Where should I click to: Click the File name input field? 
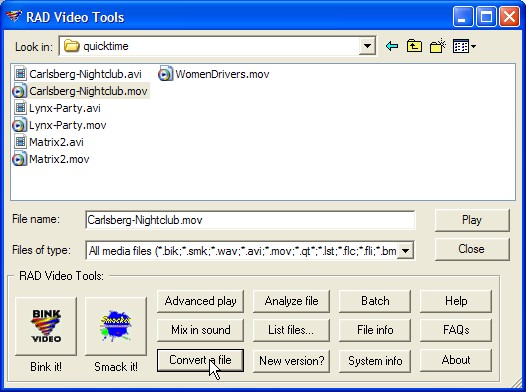click(x=250, y=220)
